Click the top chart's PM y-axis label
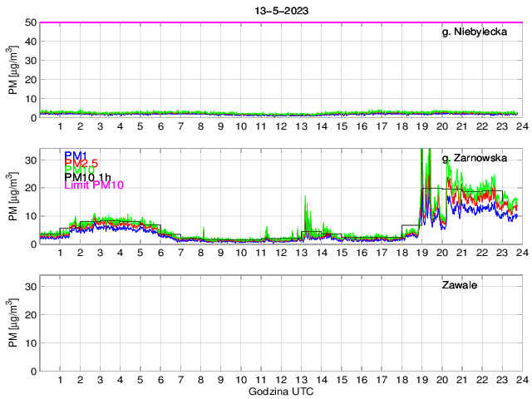The width and height of the screenshot is (532, 399). 14,71
